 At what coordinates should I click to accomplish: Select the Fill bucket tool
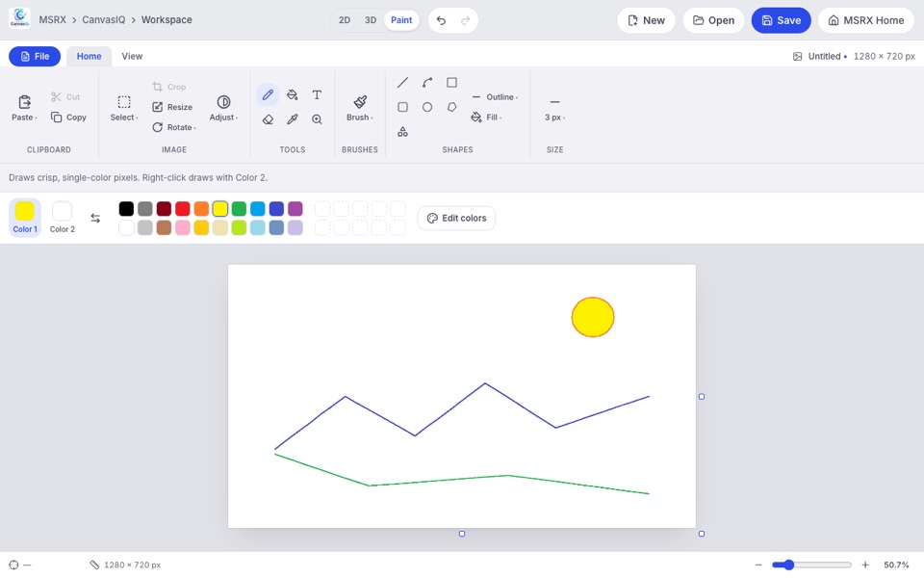293,94
